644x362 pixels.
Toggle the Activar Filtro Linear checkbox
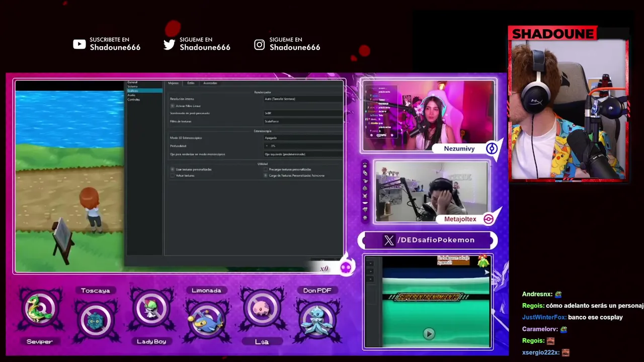coord(173,106)
